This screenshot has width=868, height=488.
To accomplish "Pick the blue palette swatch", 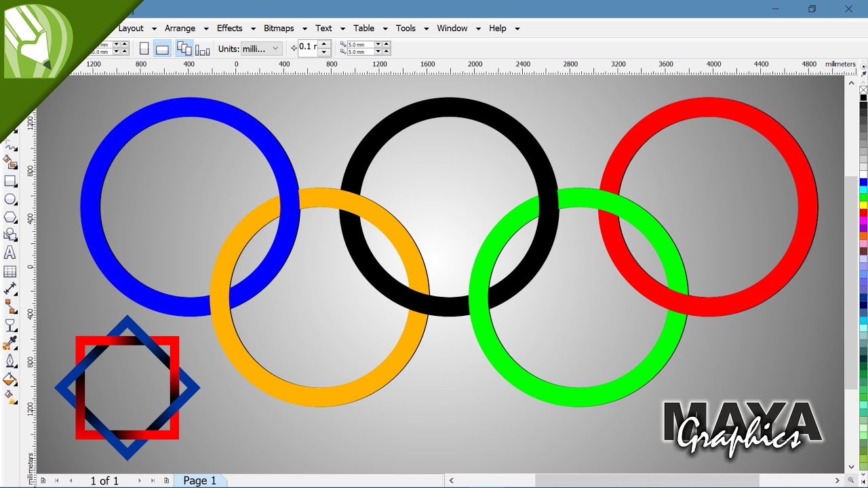I will tap(863, 182).
